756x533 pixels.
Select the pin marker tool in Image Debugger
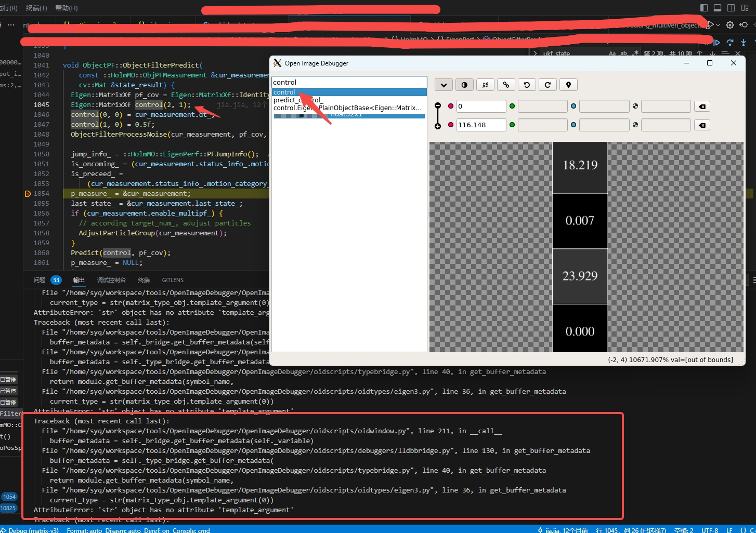point(568,85)
